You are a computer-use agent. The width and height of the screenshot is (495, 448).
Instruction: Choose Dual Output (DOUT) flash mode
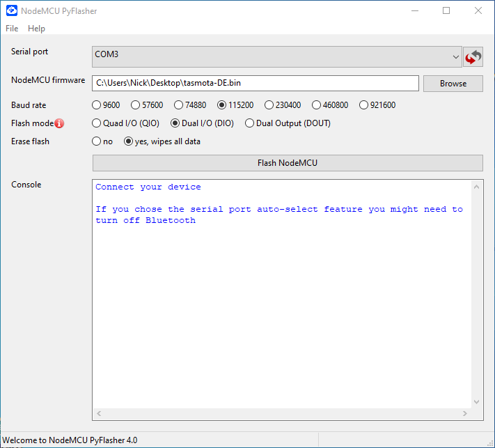(250, 123)
